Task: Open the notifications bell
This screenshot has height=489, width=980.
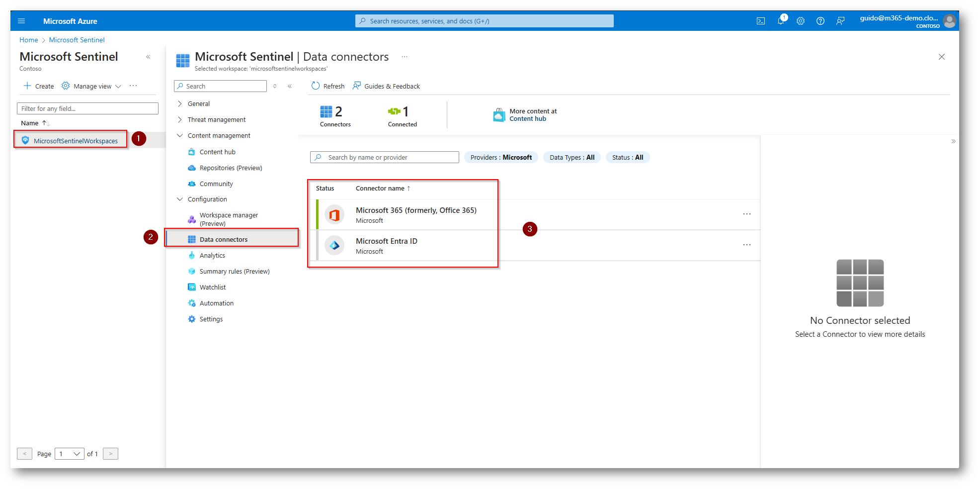Action: tap(781, 21)
